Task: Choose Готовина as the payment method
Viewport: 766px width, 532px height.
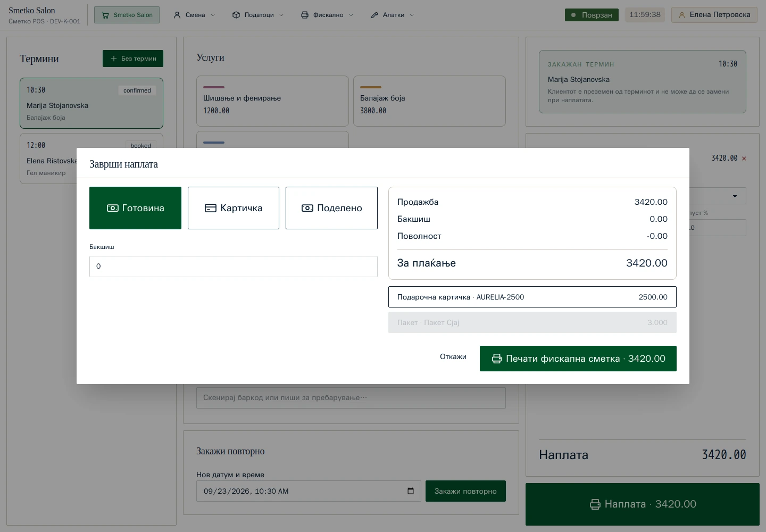Action: [x=135, y=208]
